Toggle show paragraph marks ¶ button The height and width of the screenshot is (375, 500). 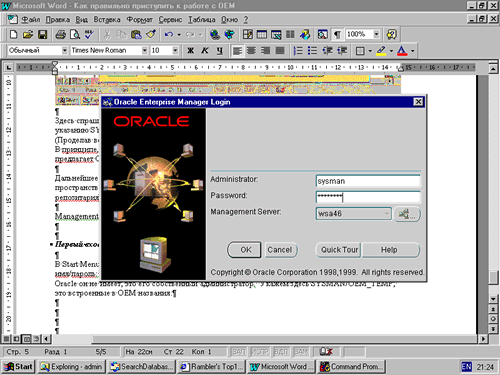tap(337, 34)
